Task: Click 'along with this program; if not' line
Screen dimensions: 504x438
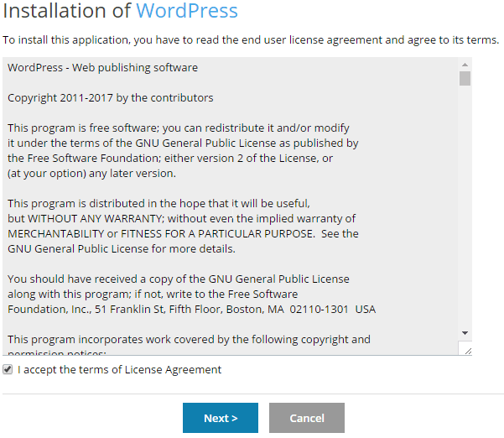Action: [x=153, y=294]
